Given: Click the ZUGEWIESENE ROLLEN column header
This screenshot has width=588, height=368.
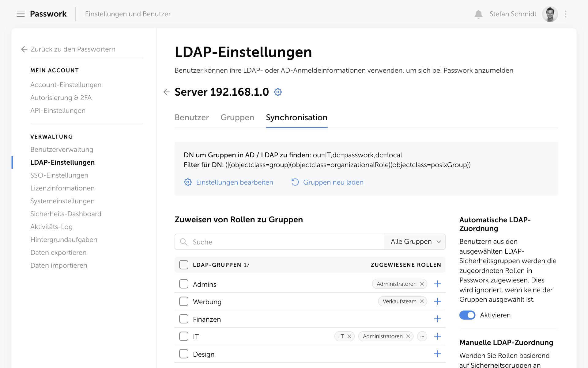Looking at the screenshot, I should 406,265.
